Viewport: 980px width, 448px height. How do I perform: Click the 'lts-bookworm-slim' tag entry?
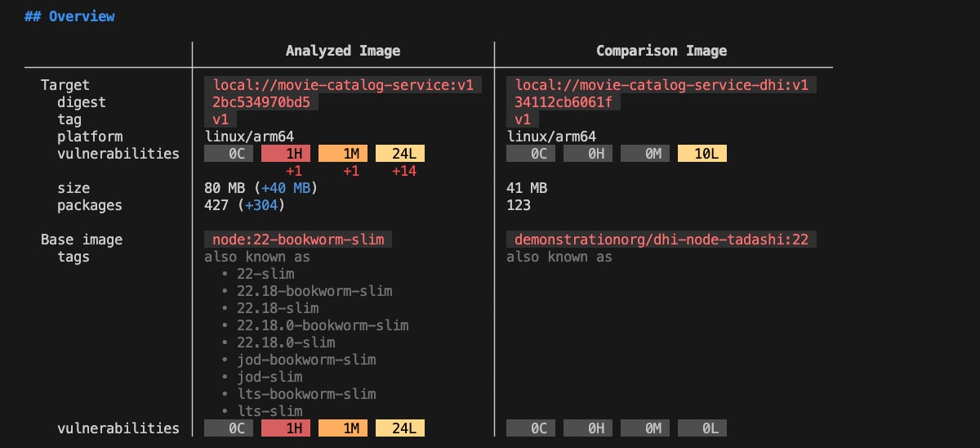306,394
